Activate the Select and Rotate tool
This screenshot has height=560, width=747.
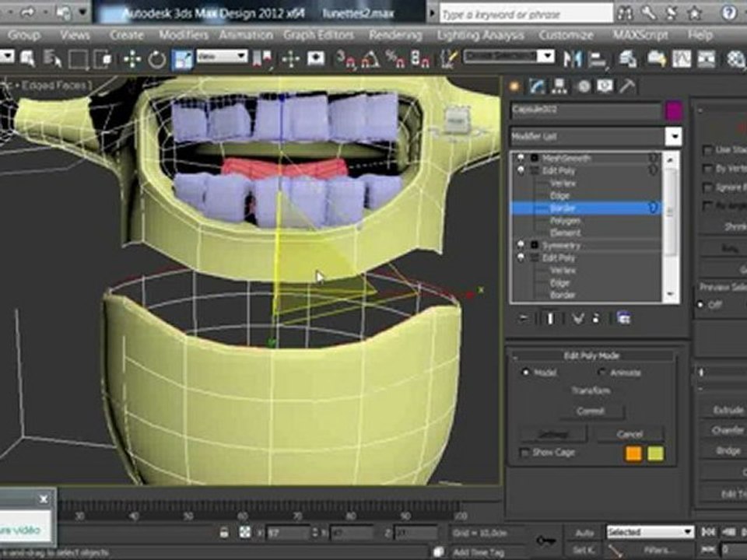(x=156, y=60)
